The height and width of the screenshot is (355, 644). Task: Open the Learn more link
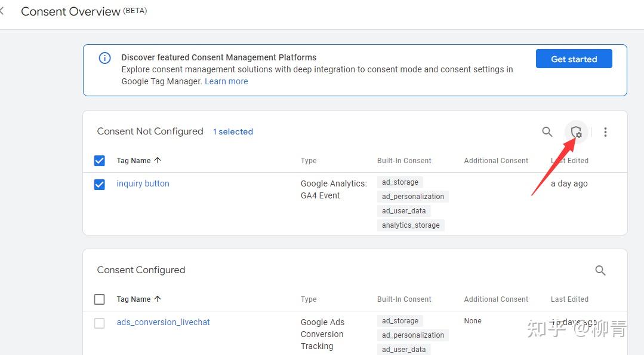point(226,81)
